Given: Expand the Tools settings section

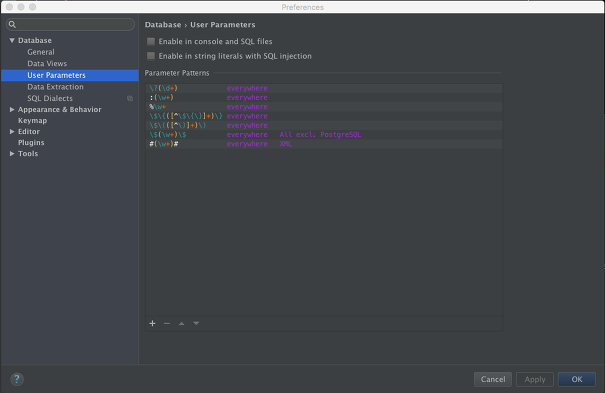Looking at the screenshot, I should point(12,153).
